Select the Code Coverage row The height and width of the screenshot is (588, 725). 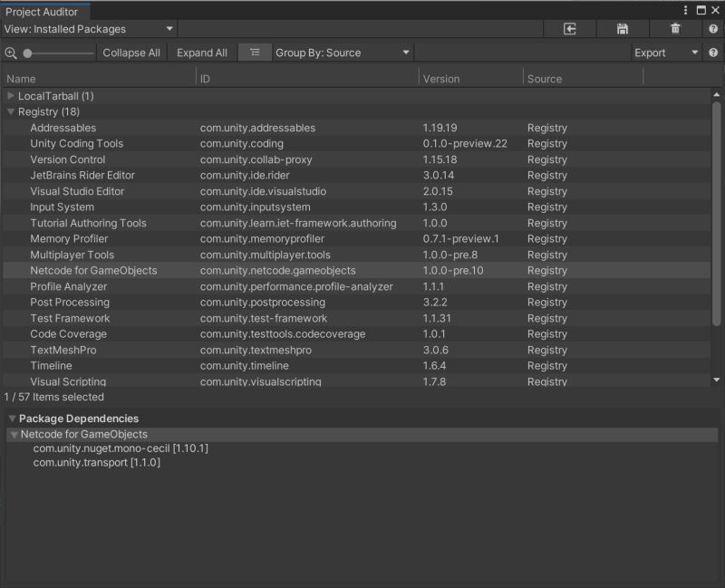coord(356,333)
